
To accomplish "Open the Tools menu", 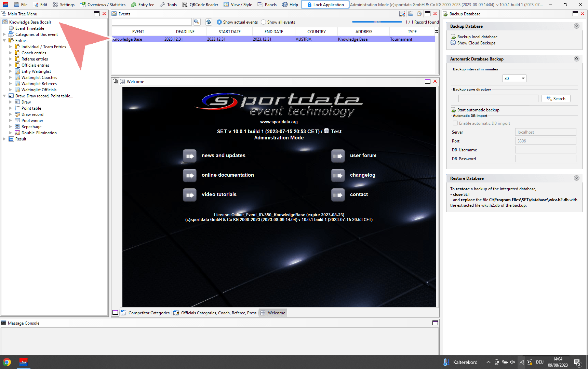I will tap(168, 4).
